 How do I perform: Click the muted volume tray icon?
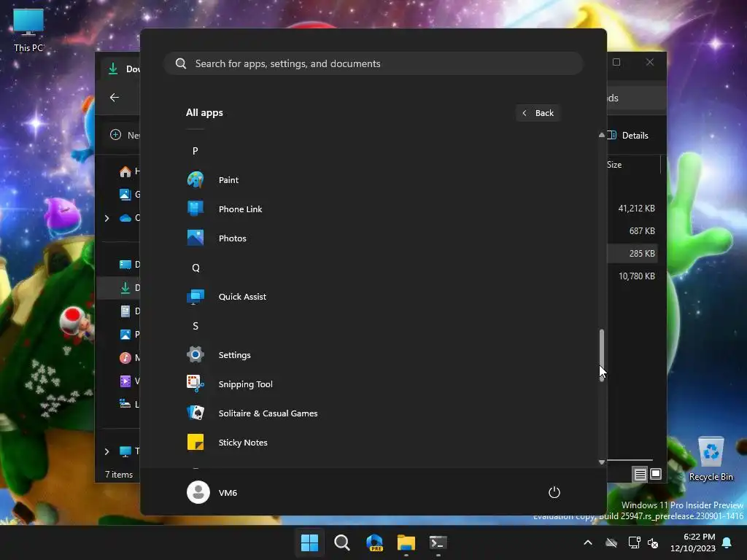[653, 542]
